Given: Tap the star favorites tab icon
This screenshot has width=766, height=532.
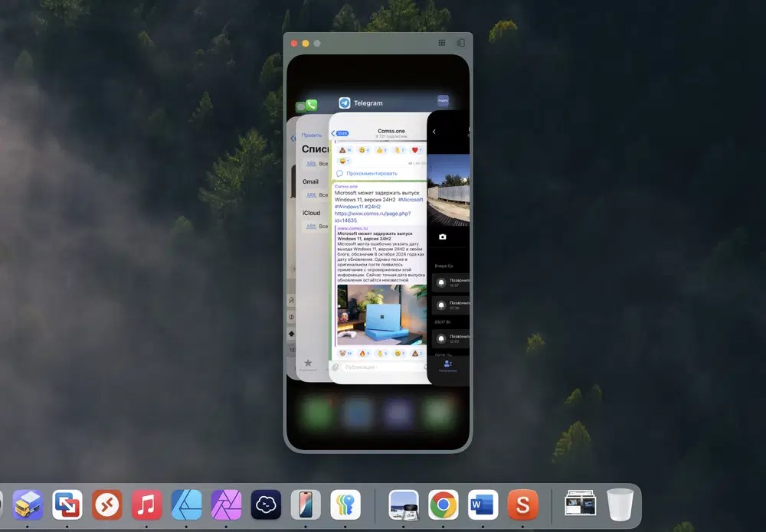Looking at the screenshot, I should pyautogui.click(x=308, y=363).
